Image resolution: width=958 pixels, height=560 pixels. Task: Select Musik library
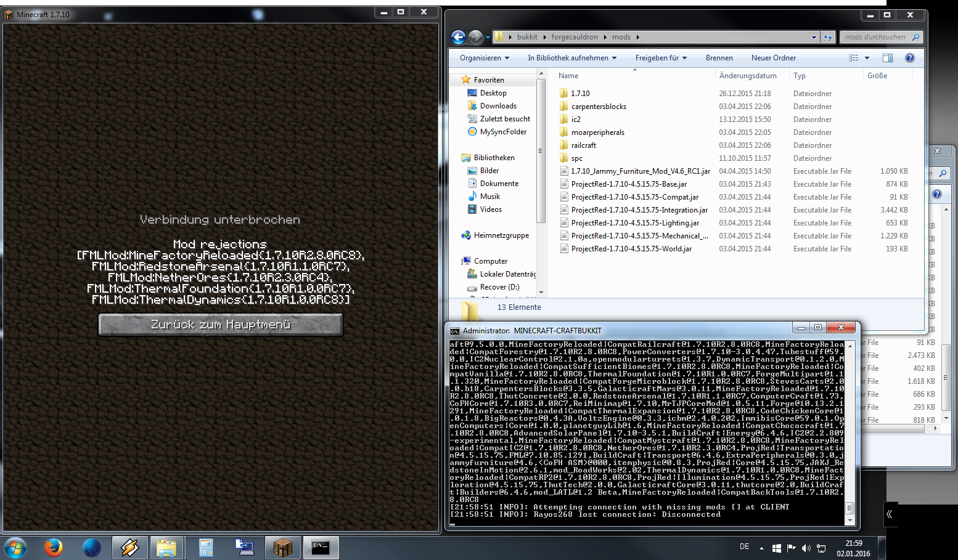pyautogui.click(x=490, y=197)
